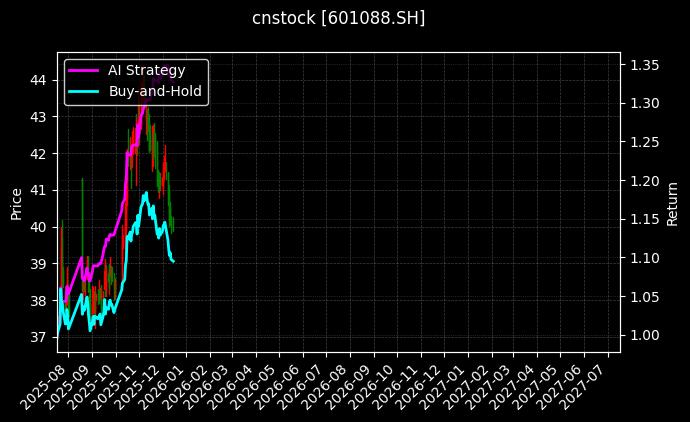Select the 1.35 tick on Return axis
This screenshot has height=422, width=690.
(x=644, y=65)
